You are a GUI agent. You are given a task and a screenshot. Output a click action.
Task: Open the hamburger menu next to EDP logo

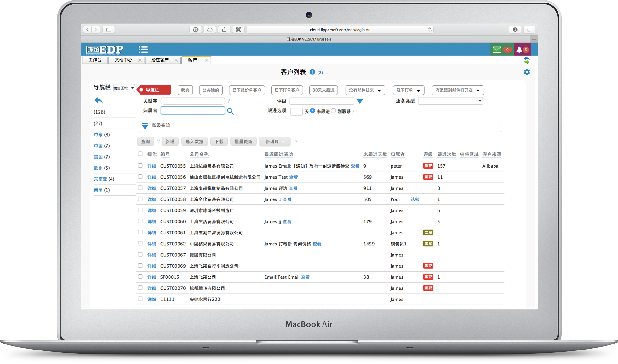(143, 49)
